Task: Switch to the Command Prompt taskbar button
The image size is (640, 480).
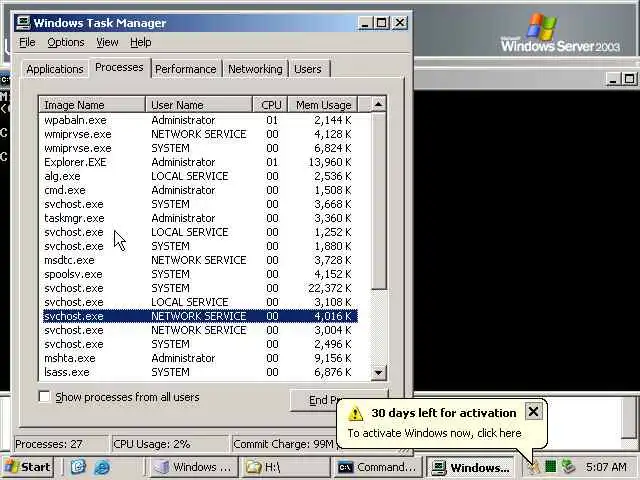Action: pyautogui.click(x=377, y=467)
